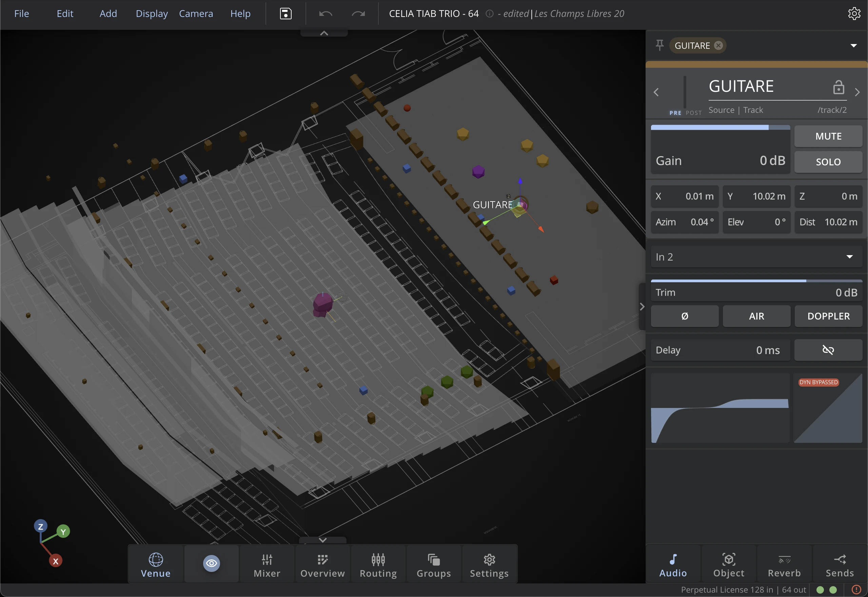868x597 pixels.
Task: Open the Add menu
Action: coord(108,14)
